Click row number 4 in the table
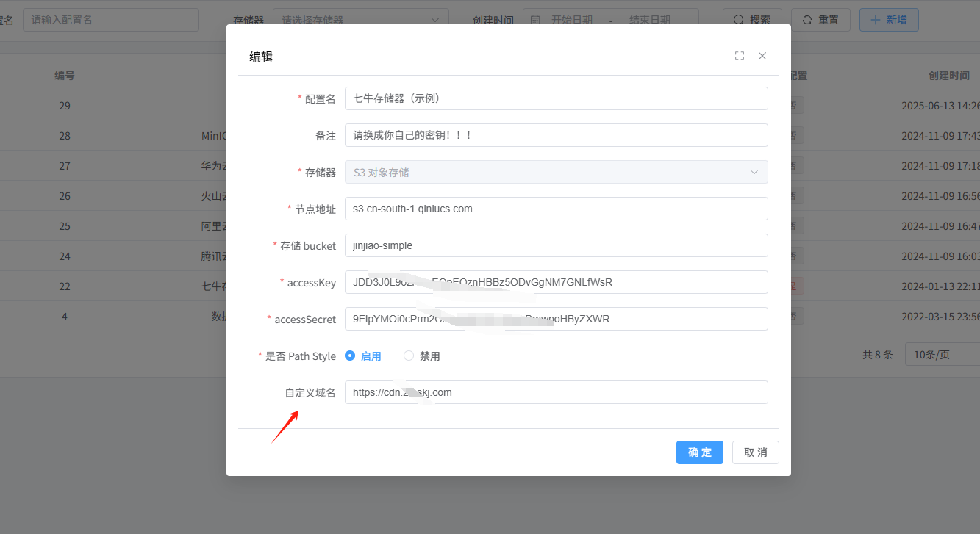 [x=65, y=317]
